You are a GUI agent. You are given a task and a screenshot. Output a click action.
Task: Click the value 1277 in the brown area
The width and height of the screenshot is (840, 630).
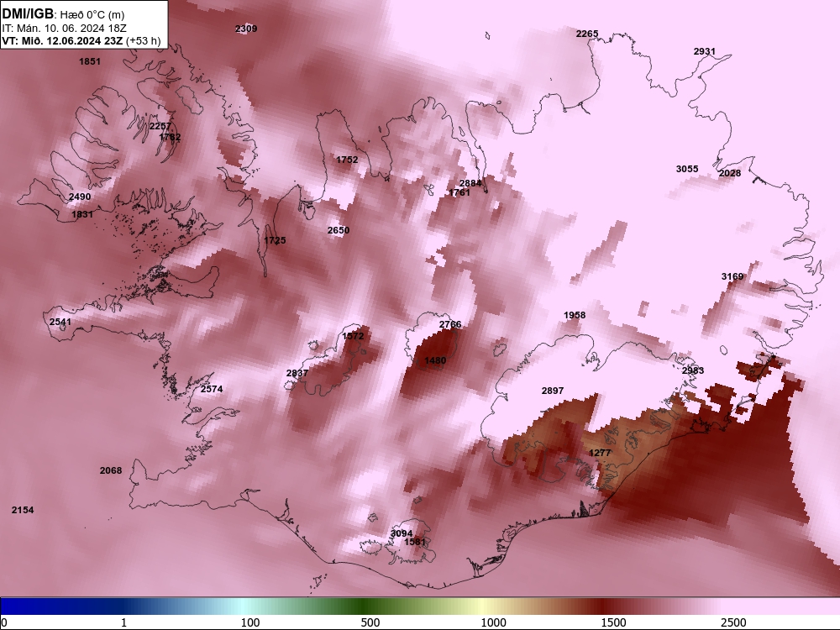pos(600,454)
